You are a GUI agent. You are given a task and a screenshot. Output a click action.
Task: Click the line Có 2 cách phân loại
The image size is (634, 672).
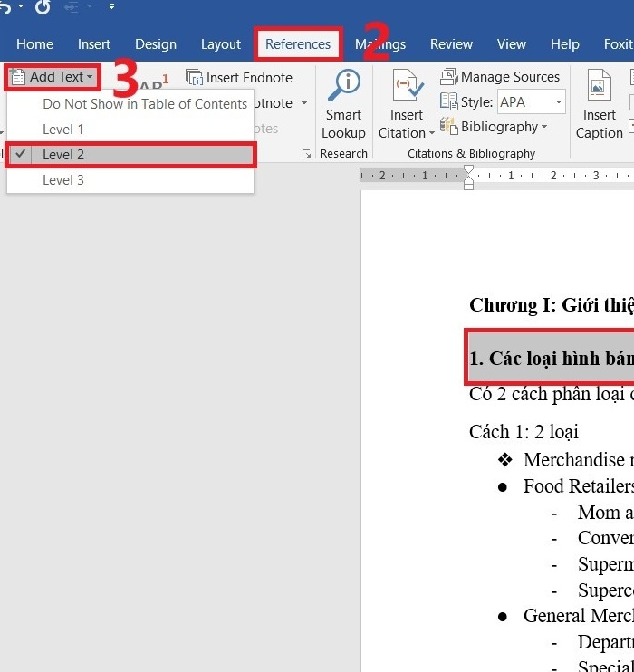tap(552, 394)
